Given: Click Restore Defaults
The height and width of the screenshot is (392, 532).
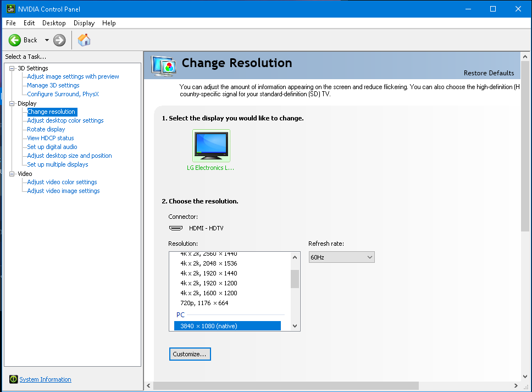Looking at the screenshot, I should [x=489, y=73].
